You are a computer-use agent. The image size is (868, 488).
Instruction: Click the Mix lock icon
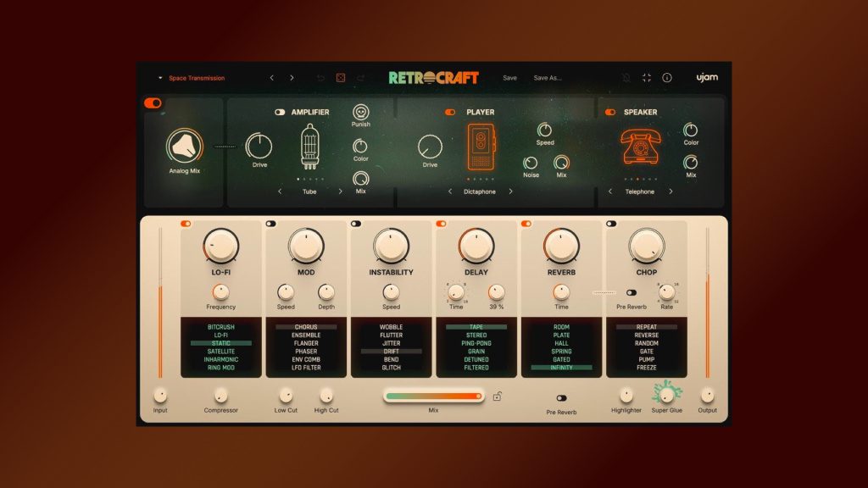coord(497,396)
